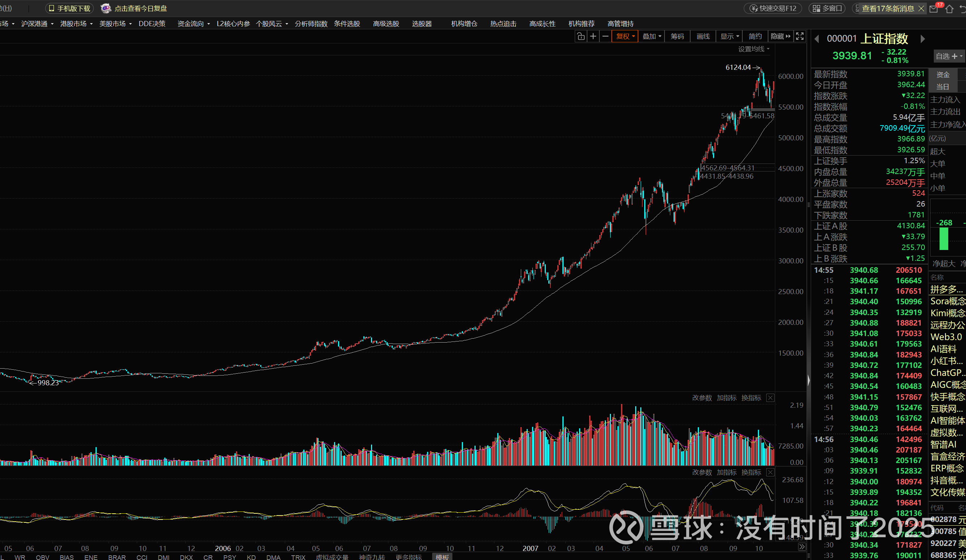Go to previous stock with left arrow
This screenshot has height=560, width=966.
pyautogui.click(x=817, y=39)
